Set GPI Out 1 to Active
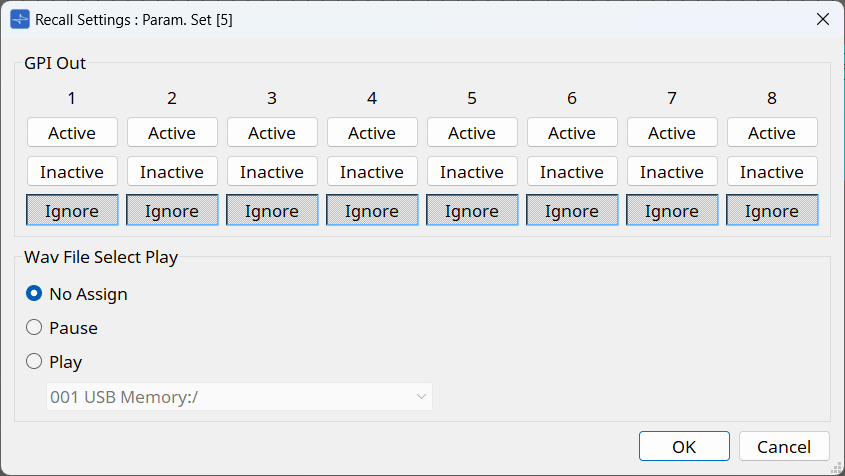This screenshot has width=845, height=476. point(72,133)
